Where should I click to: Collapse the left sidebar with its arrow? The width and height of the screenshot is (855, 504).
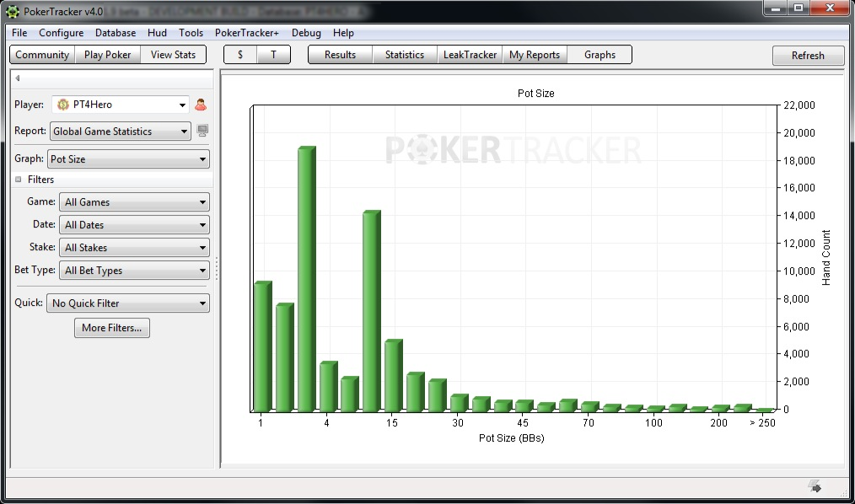tap(17, 77)
